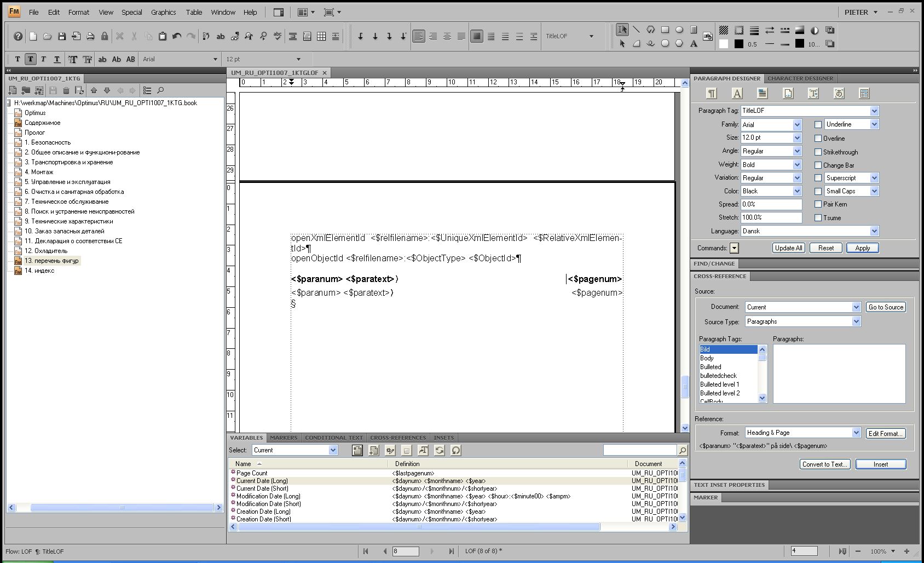Click the Reset button
The height and width of the screenshot is (563, 924).
[826, 248]
